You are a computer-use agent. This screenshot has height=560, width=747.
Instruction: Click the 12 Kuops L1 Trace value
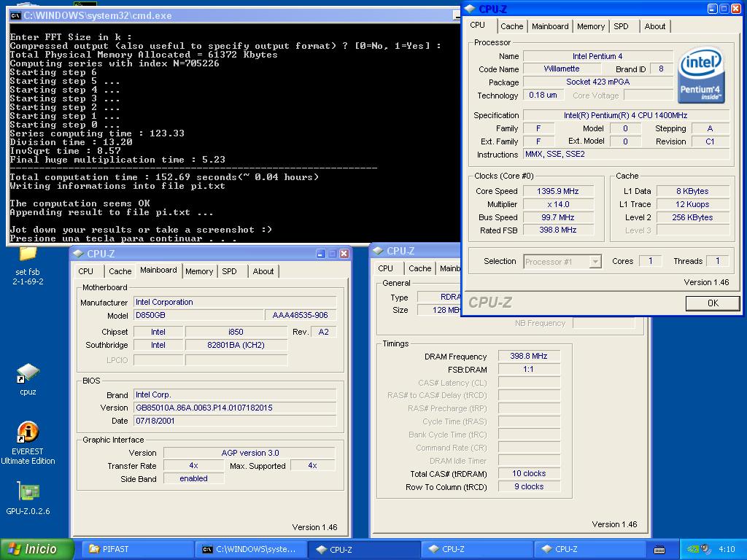[x=692, y=204]
